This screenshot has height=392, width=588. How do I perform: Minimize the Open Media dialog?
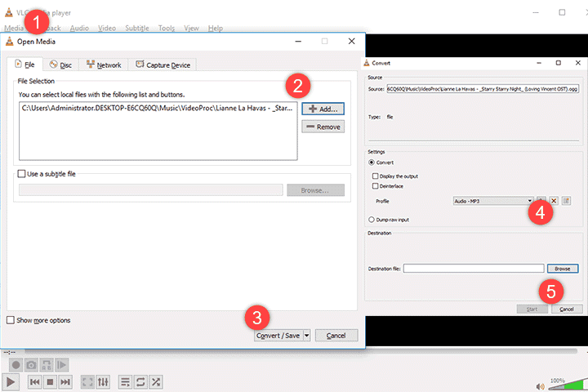pos(298,42)
